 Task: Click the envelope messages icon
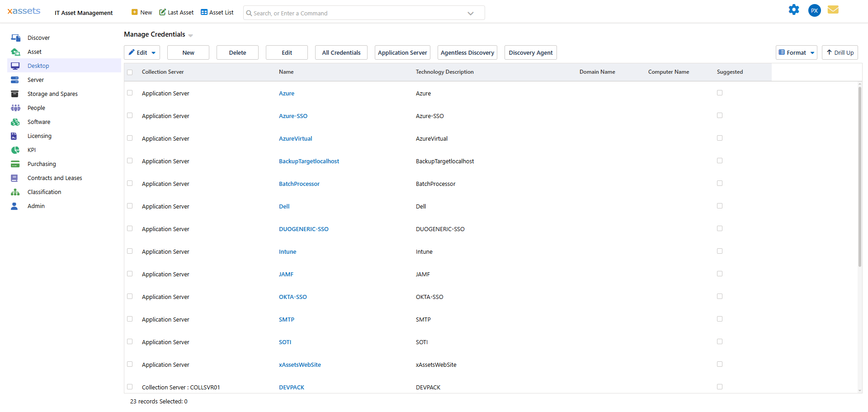pyautogui.click(x=834, y=9)
